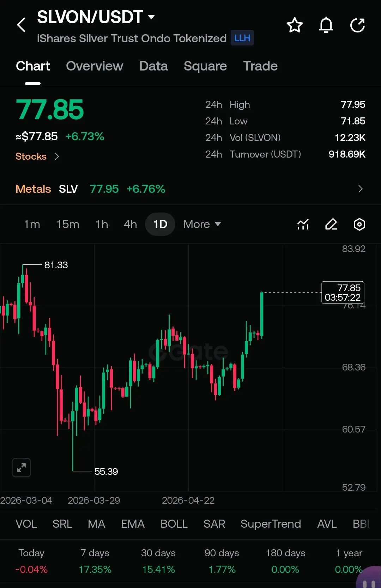The width and height of the screenshot is (381, 588).
Task: Tap the iShares Silver Trust Ondo Tokenized name
Action: pos(132,38)
